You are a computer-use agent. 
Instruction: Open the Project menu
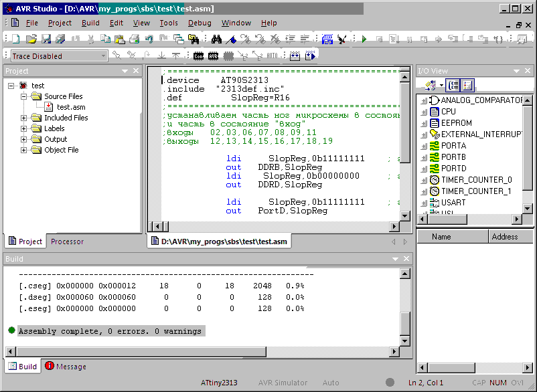(60, 23)
